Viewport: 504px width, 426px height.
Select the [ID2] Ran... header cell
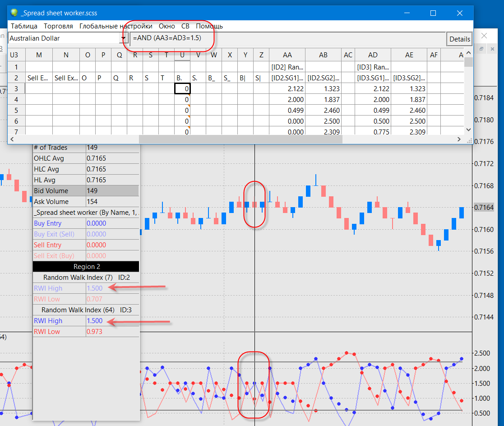coord(287,67)
